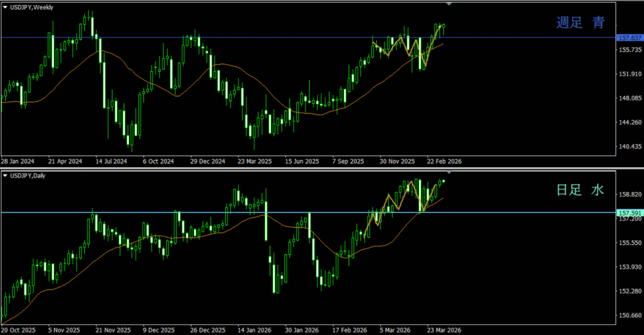Viewport: 644px width, 335px height.
Task: Click the 20 Oct 2025 date on daily axis
Action: pyautogui.click(x=18, y=330)
